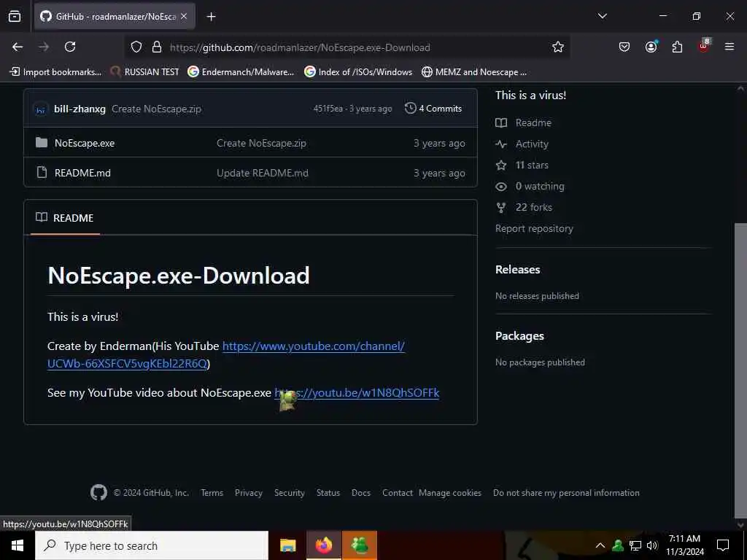Open bill-zhanxg user profile link

click(x=80, y=109)
